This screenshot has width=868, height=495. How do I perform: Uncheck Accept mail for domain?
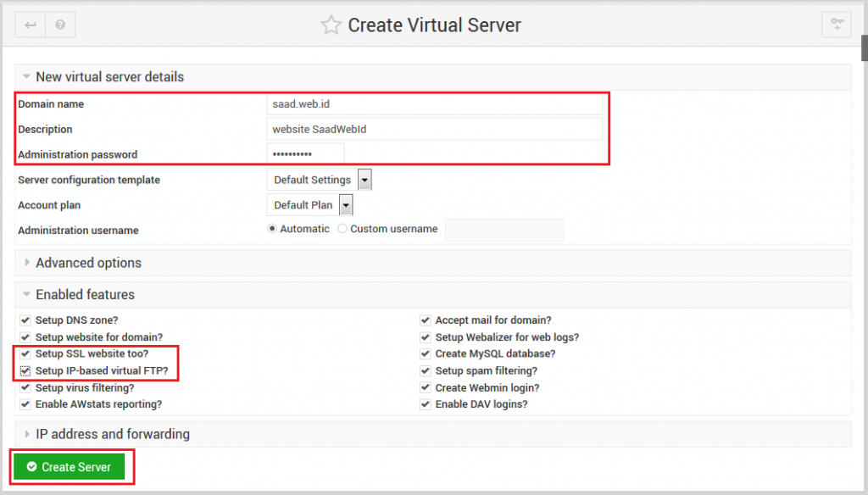pos(426,320)
